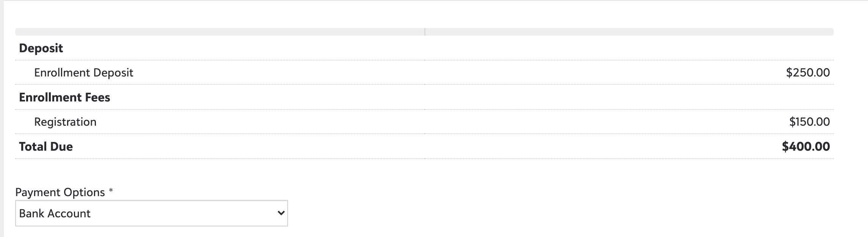
Task: Select the Total Due label
Action: pos(46,147)
